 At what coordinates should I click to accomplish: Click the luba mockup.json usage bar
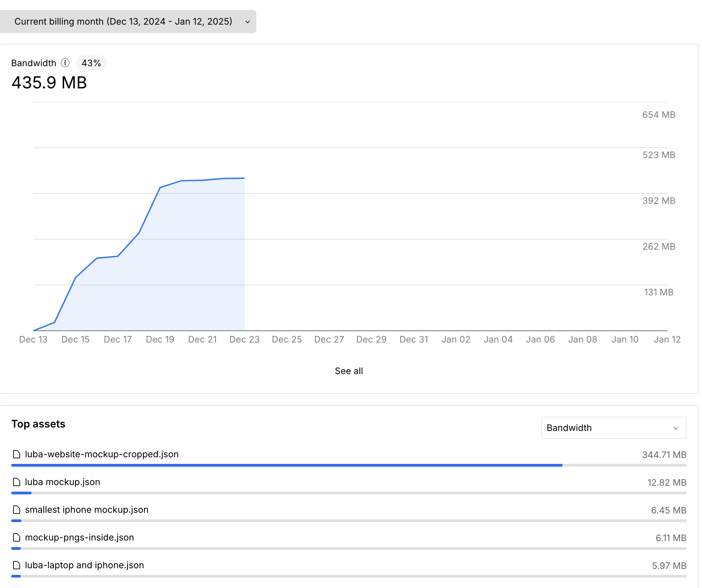point(349,493)
